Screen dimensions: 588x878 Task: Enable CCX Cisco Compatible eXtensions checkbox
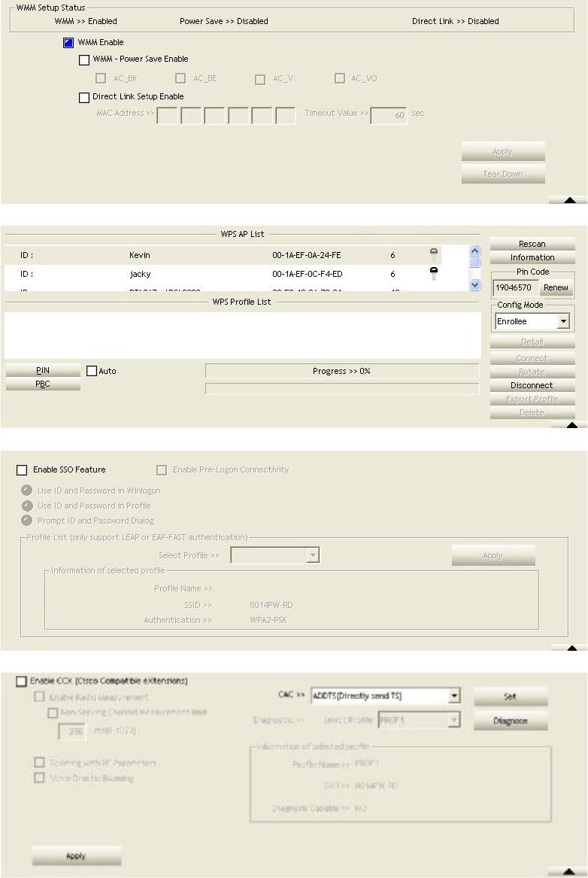[x=21, y=682]
